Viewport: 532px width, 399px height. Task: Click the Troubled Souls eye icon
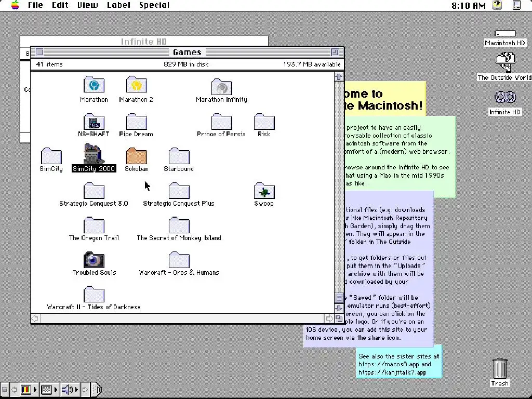[x=94, y=260]
